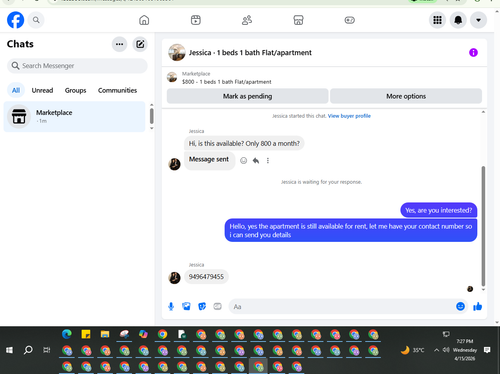Open the Marketplace storefront icon in top nav

[x=298, y=20]
